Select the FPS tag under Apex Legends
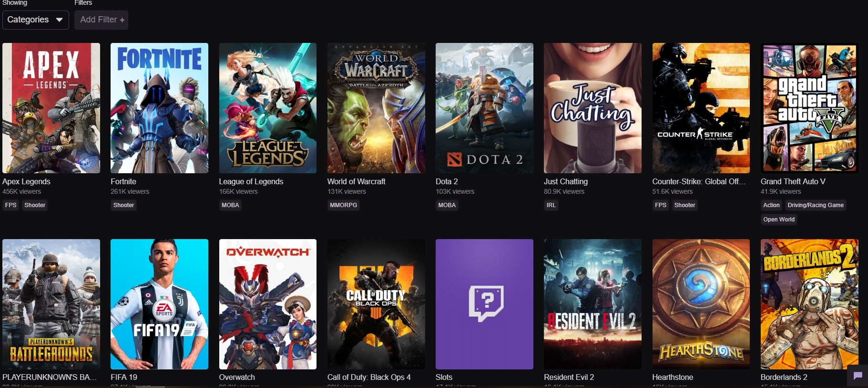The height and width of the screenshot is (388, 868). coord(10,205)
